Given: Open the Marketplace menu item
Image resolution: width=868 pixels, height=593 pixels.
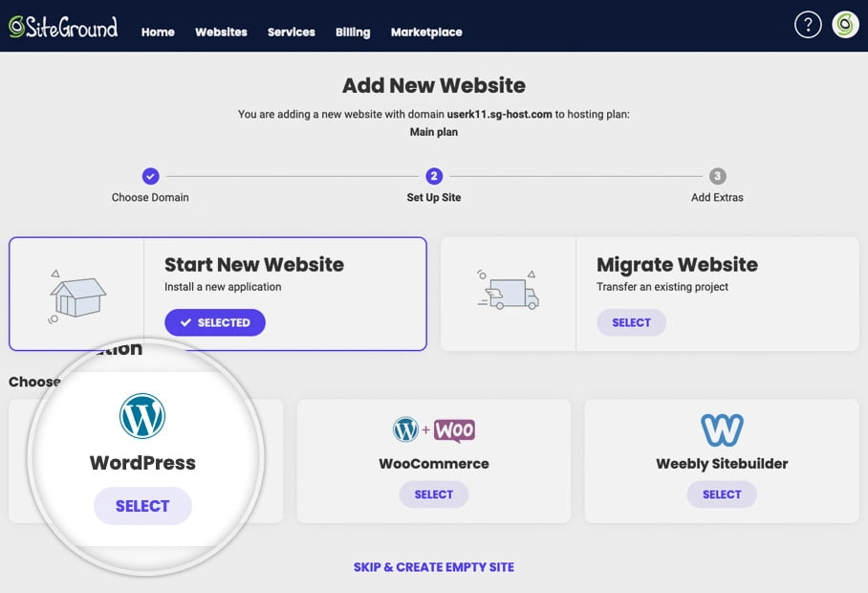Looking at the screenshot, I should pos(426,32).
